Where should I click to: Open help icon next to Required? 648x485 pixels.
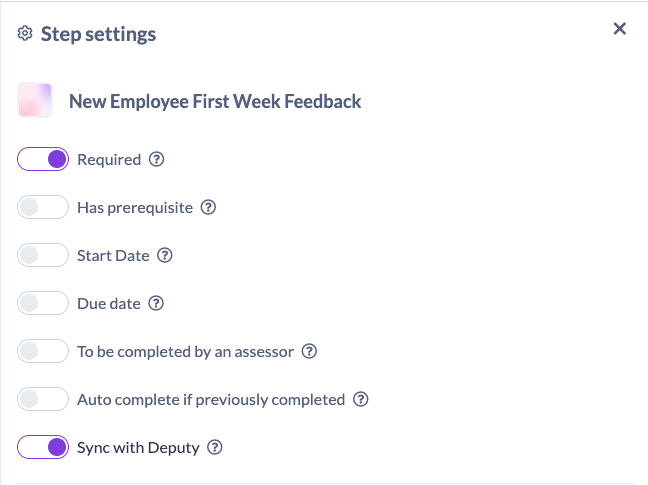pos(157,159)
